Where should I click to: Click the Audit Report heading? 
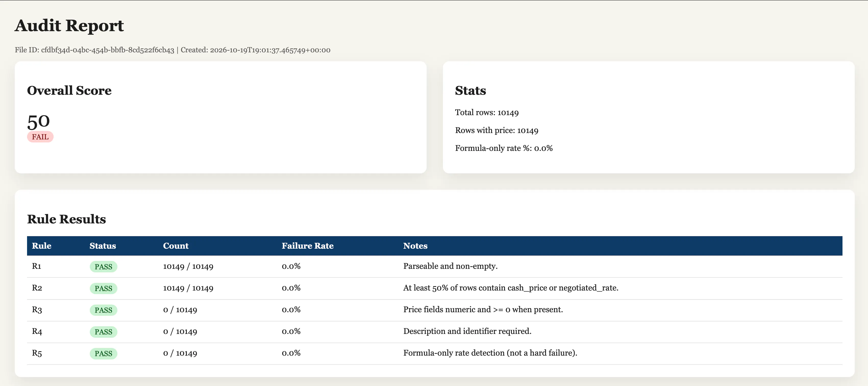(x=69, y=26)
